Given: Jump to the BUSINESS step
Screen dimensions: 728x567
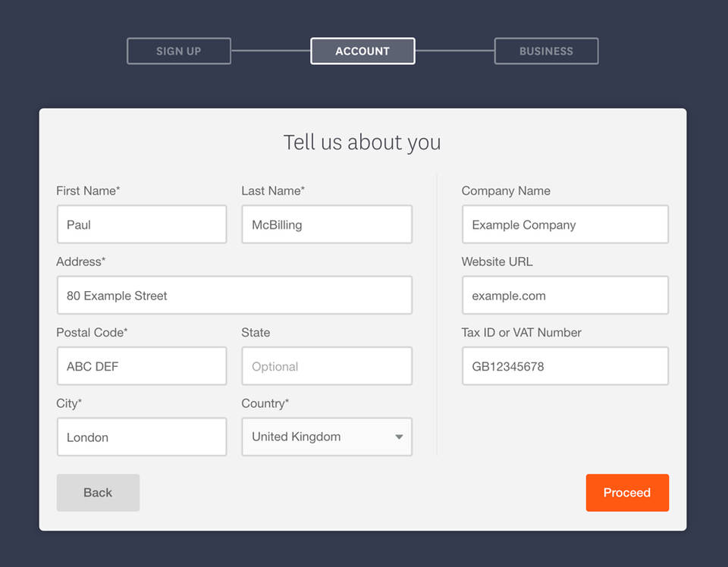Looking at the screenshot, I should (x=546, y=52).
